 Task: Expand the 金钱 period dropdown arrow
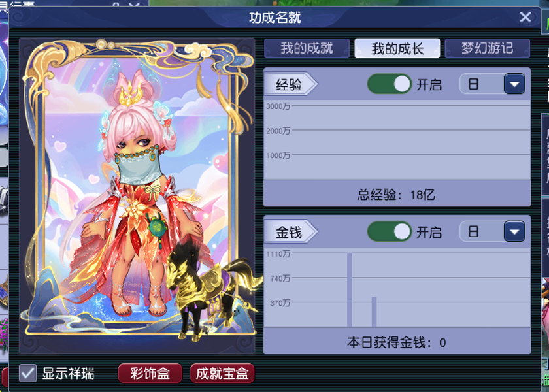click(x=514, y=232)
